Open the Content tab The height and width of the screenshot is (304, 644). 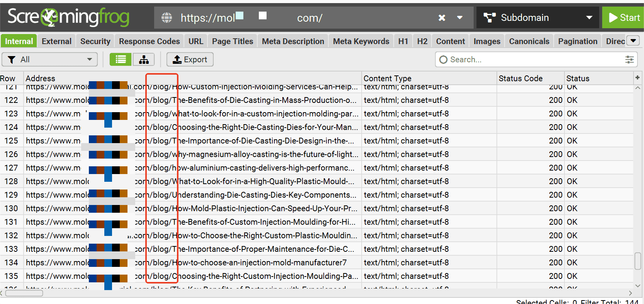[450, 41]
